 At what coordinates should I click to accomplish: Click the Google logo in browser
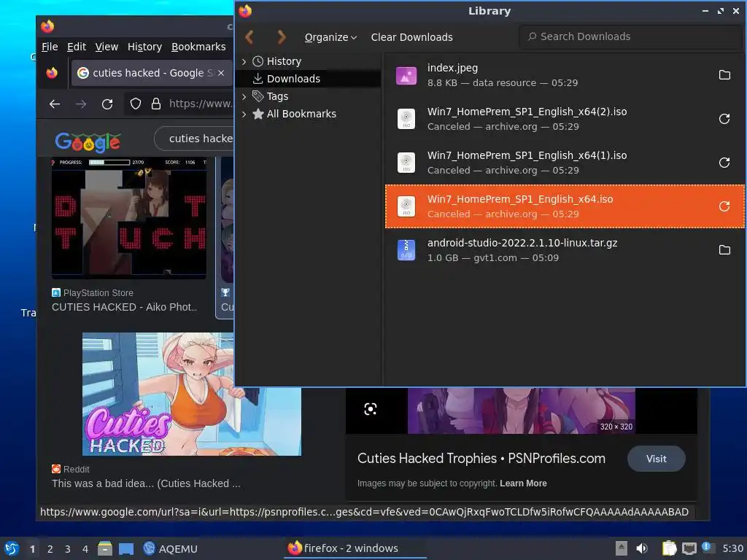coord(88,142)
